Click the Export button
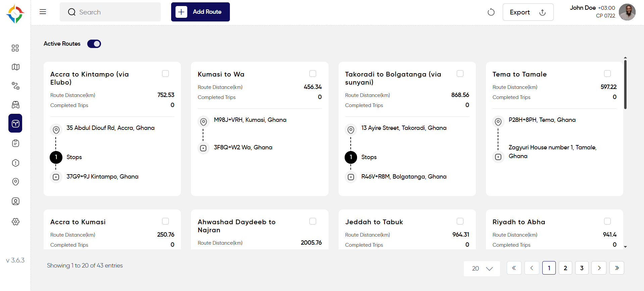This screenshot has height=291, width=644. pos(528,12)
